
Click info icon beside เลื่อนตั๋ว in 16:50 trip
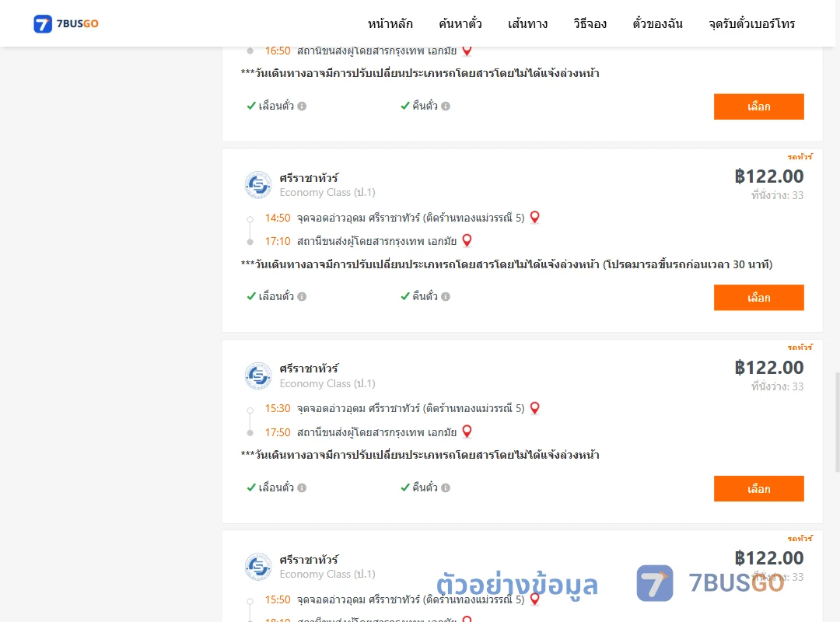tap(302, 106)
